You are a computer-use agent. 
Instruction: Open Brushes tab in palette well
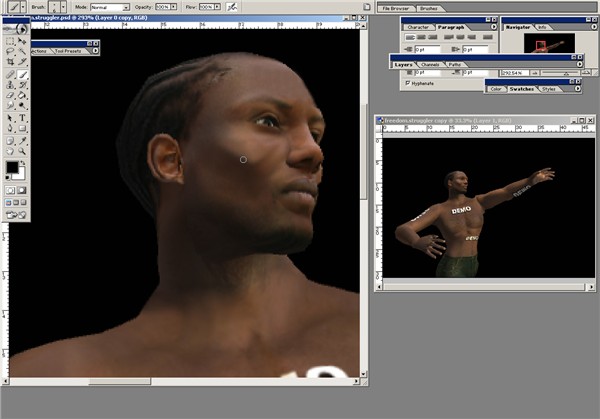pyautogui.click(x=429, y=8)
